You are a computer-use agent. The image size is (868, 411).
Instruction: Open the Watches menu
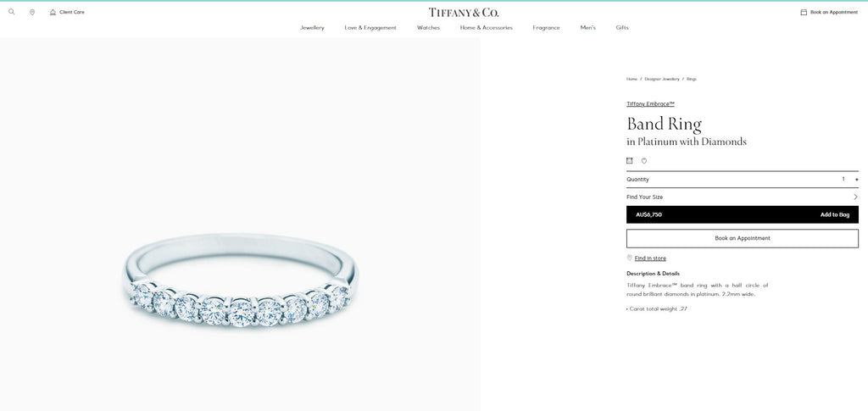pyautogui.click(x=428, y=28)
